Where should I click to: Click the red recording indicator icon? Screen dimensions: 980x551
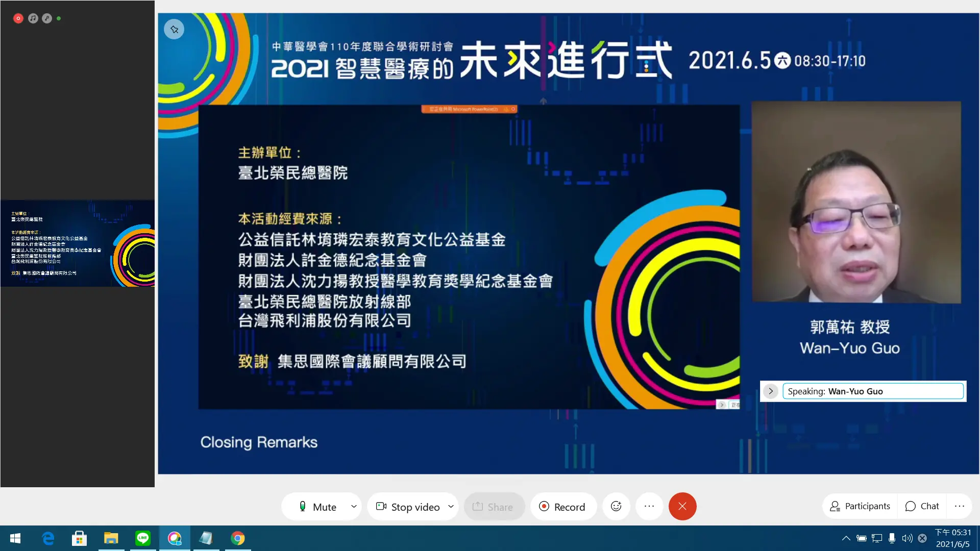point(18,18)
